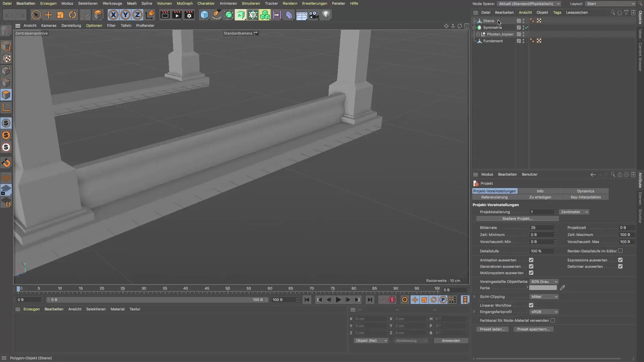
Task: Expand the Sicht-Clipping disclosure arrow
Action: point(474,297)
